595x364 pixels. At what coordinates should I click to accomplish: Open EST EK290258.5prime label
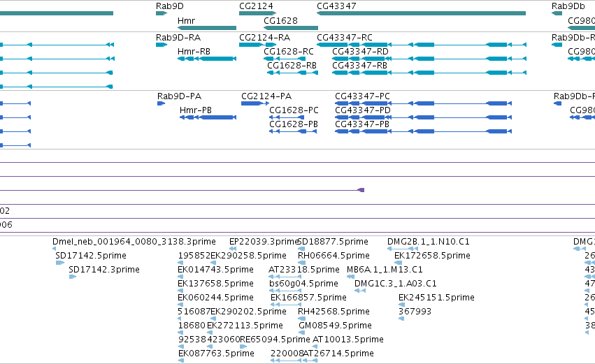pyautogui.click(x=248, y=256)
